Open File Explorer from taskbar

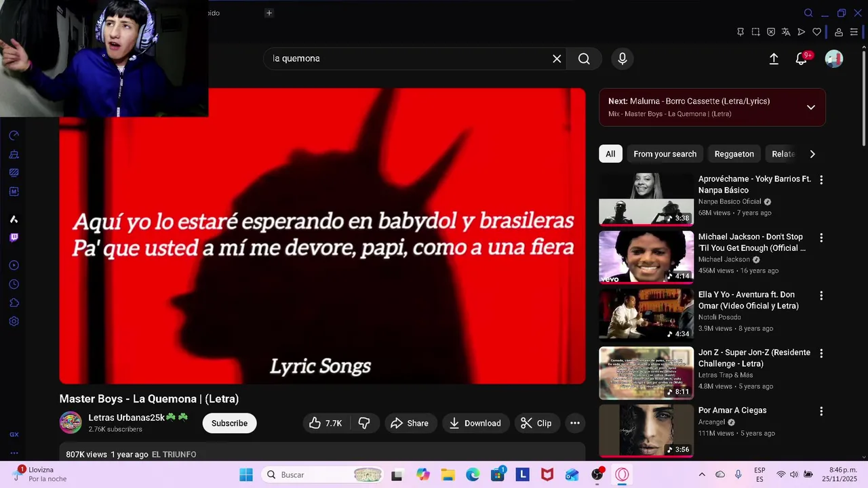click(448, 474)
